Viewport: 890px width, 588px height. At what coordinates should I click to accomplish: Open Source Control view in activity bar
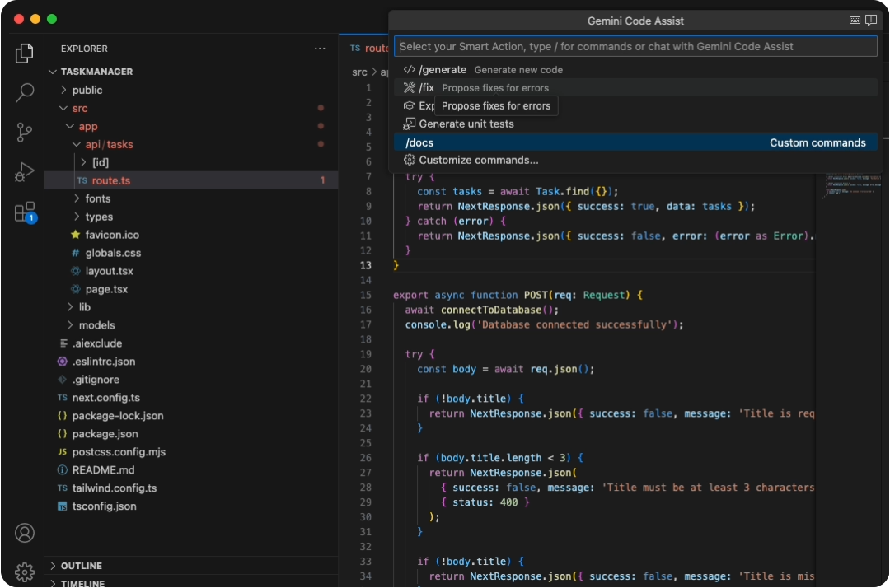click(x=24, y=132)
